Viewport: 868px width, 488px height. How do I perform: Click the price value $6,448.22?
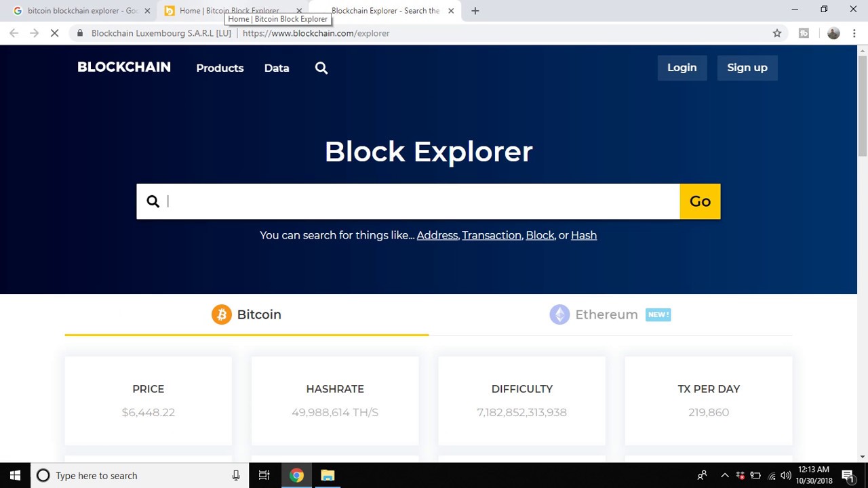pos(149,412)
